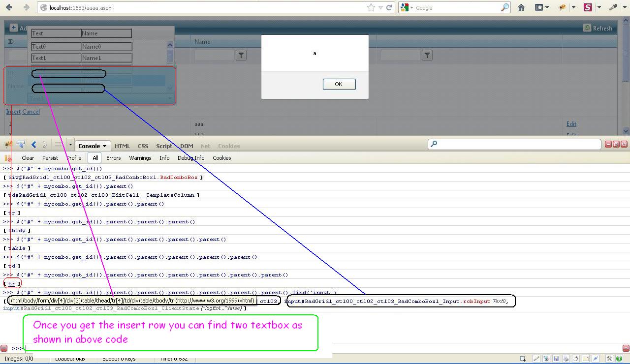Toggle Persist in console toolbar

coord(50,158)
